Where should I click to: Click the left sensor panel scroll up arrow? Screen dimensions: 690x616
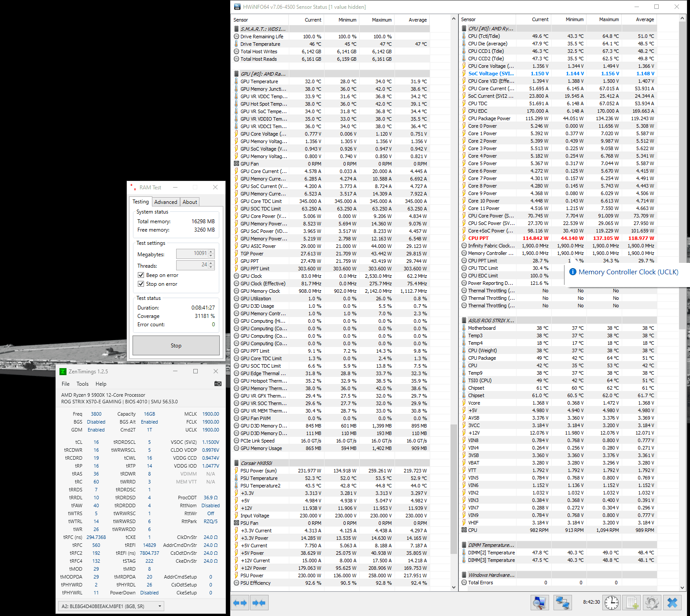click(454, 19)
